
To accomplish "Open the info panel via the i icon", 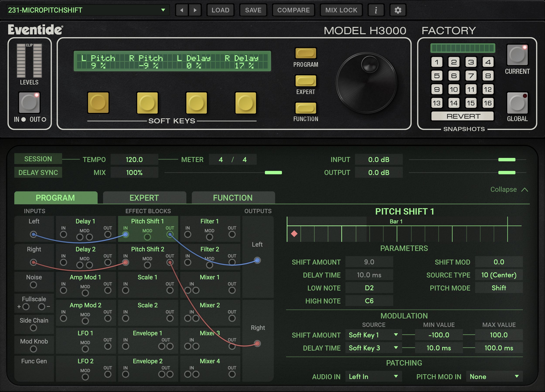I will click(376, 10).
